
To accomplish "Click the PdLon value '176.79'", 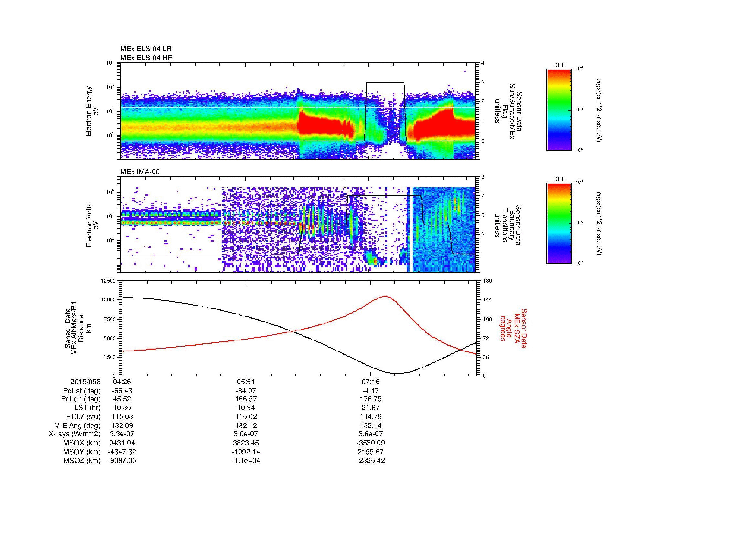I will [x=371, y=399].
